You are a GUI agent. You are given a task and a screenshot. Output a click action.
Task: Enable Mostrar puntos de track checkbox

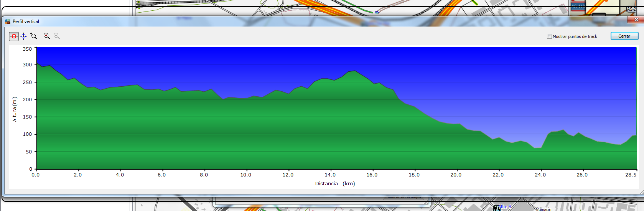pyautogui.click(x=549, y=36)
